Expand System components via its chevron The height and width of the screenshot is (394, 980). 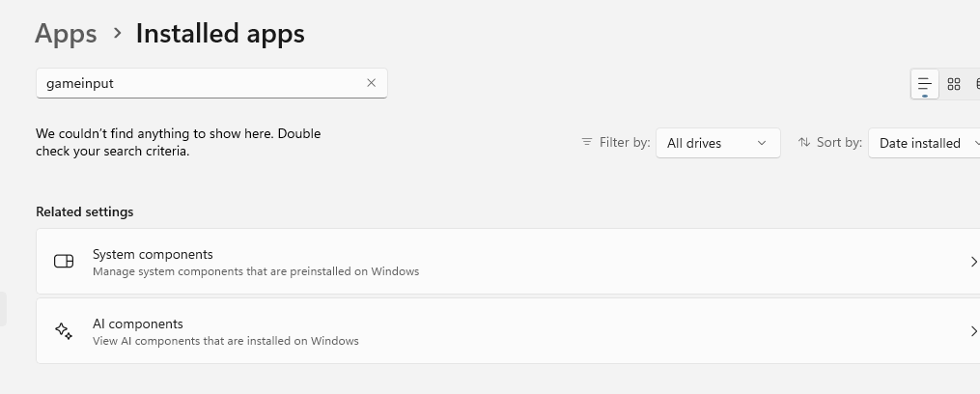(x=973, y=262)
